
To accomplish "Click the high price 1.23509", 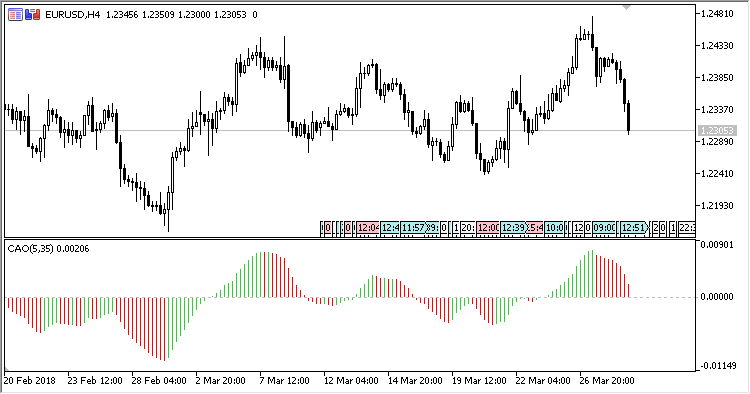I will 158,15.
